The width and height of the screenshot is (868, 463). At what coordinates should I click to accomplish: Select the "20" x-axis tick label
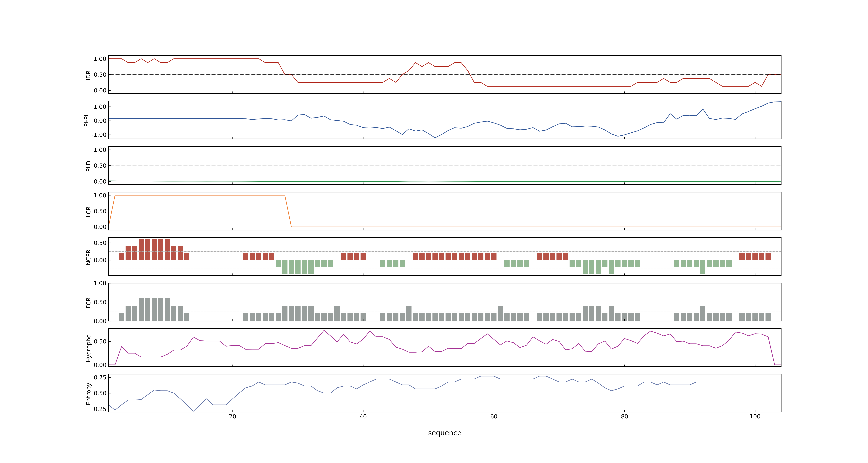point(232,416)
